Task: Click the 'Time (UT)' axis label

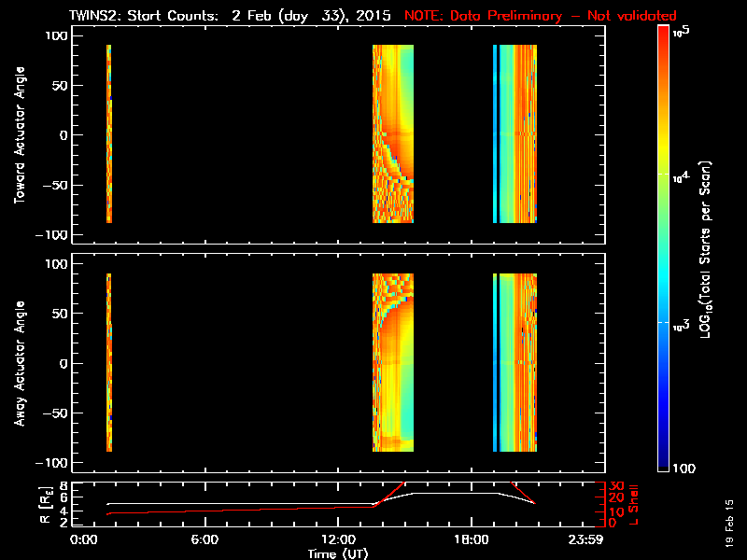Action: [x=338, y=553]
